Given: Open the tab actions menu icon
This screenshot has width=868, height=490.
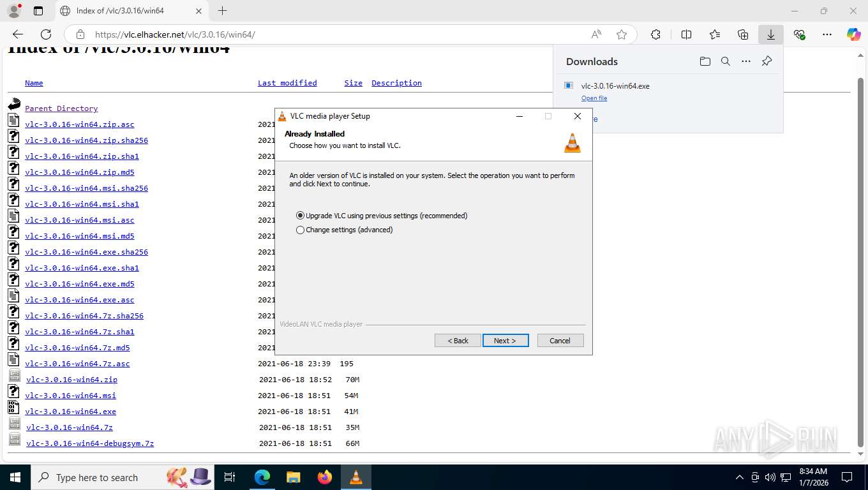Looking at the screenshot, I should (38, 11).
